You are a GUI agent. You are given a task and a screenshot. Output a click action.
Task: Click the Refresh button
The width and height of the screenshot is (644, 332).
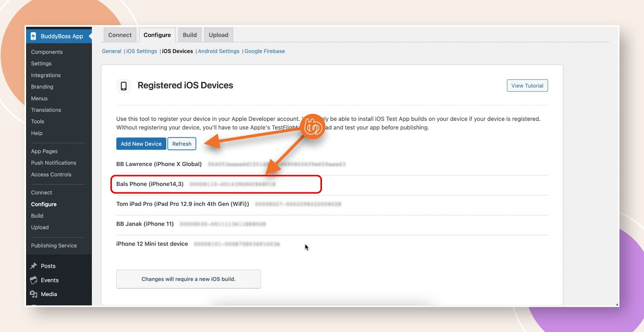[182, 144]
